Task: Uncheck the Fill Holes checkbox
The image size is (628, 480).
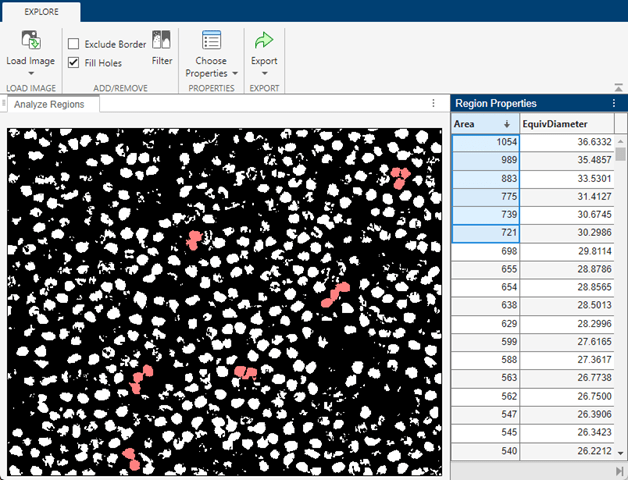Action: 74,62
